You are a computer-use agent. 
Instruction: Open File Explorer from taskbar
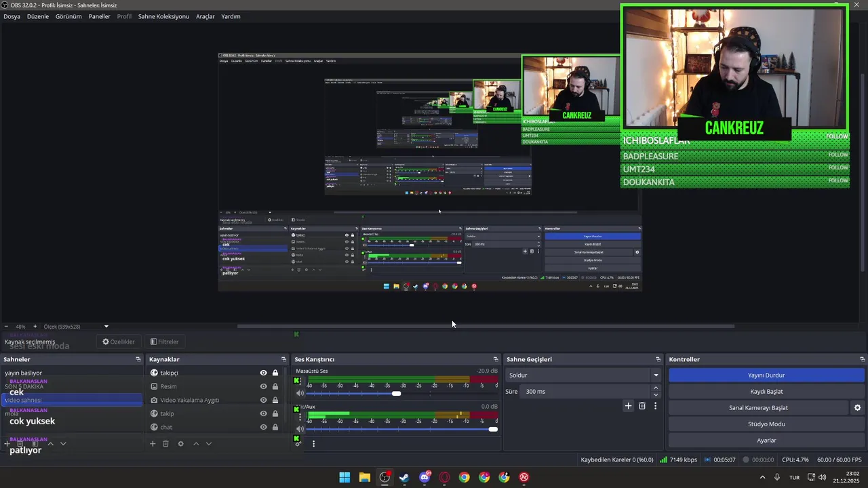[x=364, y=477]
